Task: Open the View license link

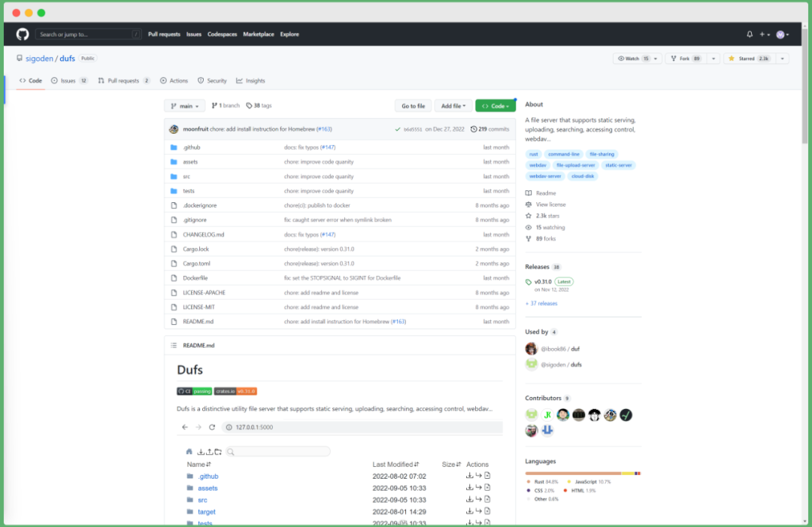Action: (x=550, y=204)
